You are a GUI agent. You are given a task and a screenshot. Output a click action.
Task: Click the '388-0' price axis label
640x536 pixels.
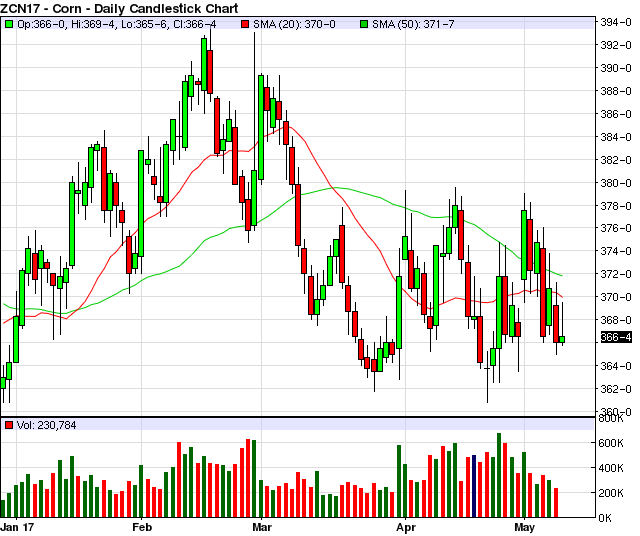pyautogui.click(x=616, y=91)
